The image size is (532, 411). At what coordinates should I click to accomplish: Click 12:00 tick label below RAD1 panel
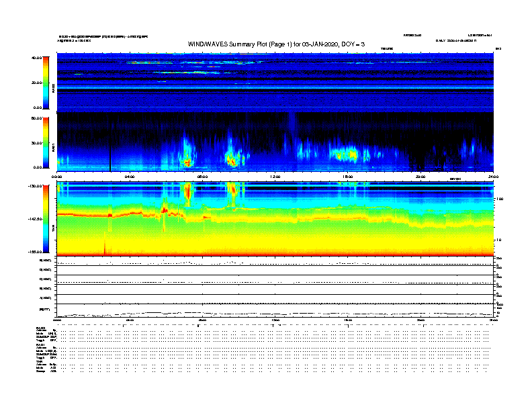[275, 177]
